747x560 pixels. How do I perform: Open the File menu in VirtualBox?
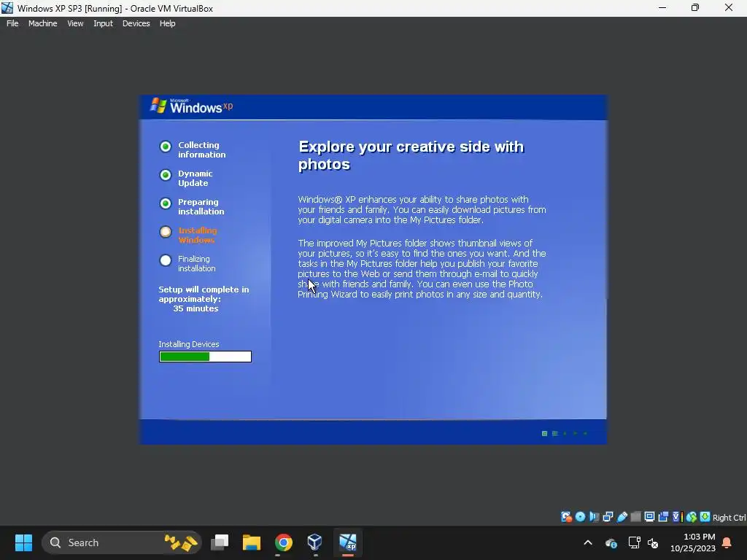point(12,23)
